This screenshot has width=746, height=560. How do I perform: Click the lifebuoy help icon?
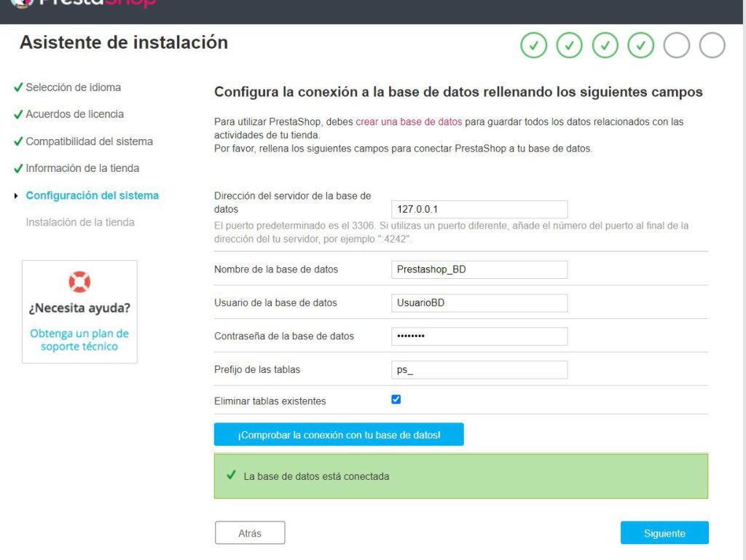click(x=79, y=282)
